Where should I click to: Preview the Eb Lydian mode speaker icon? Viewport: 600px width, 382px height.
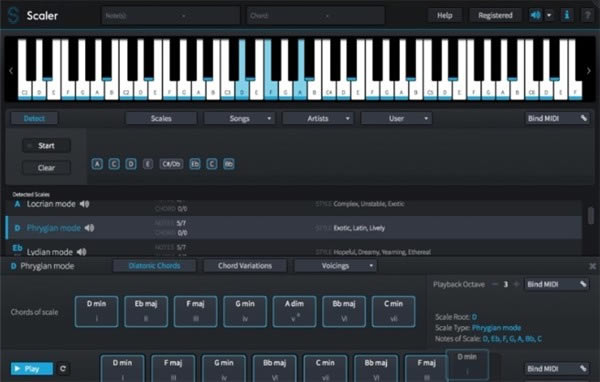pos(82,252)
